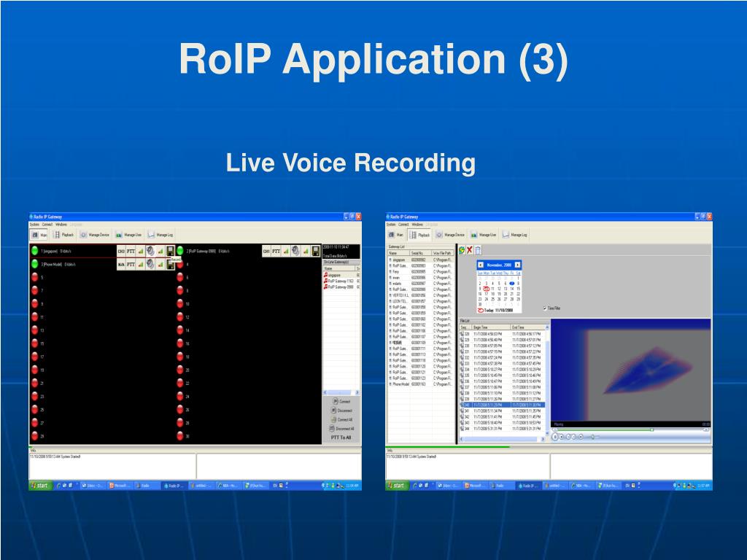Click PTT on channel 3 Phone Model row
Screen dimensions: 747x560
click(x=131, y=264)
